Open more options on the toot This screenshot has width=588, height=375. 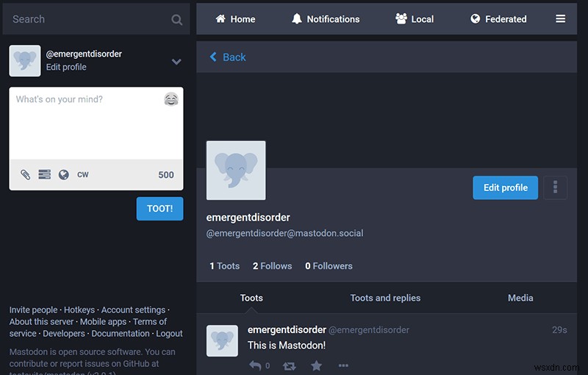click(x=343, y=365)
